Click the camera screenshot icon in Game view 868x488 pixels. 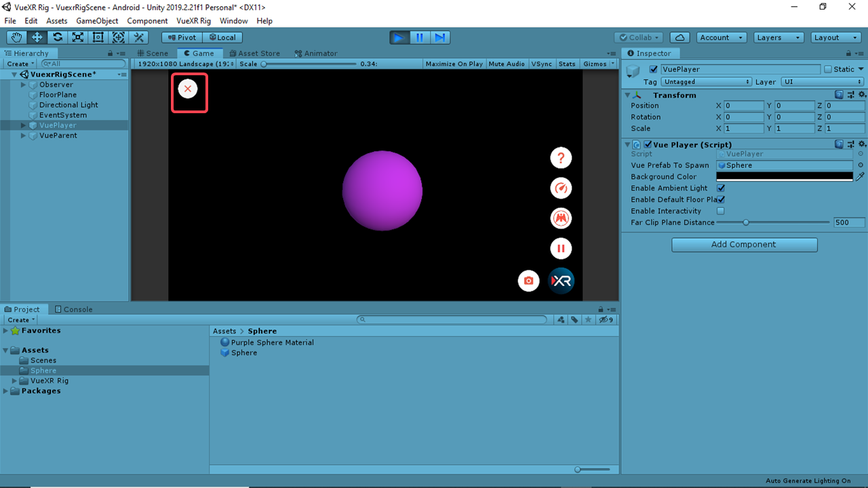point(529,281)
